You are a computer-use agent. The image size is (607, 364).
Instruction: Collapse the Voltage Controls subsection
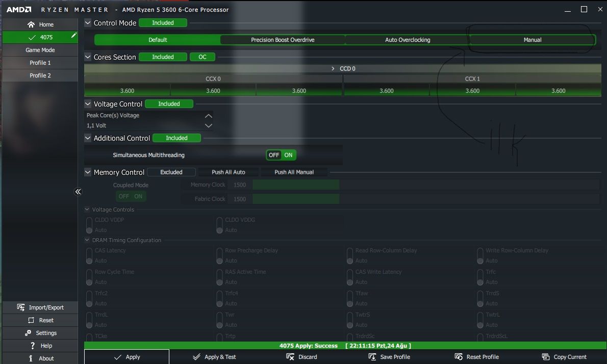point(87,209)
